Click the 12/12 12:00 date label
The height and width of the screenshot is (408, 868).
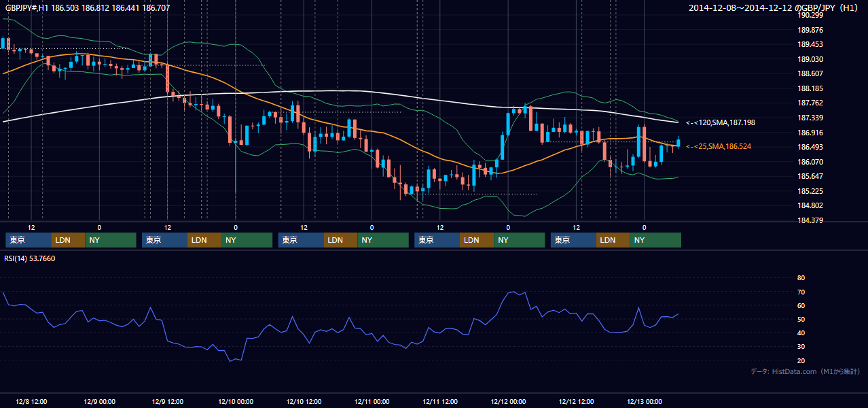[576, 401]
